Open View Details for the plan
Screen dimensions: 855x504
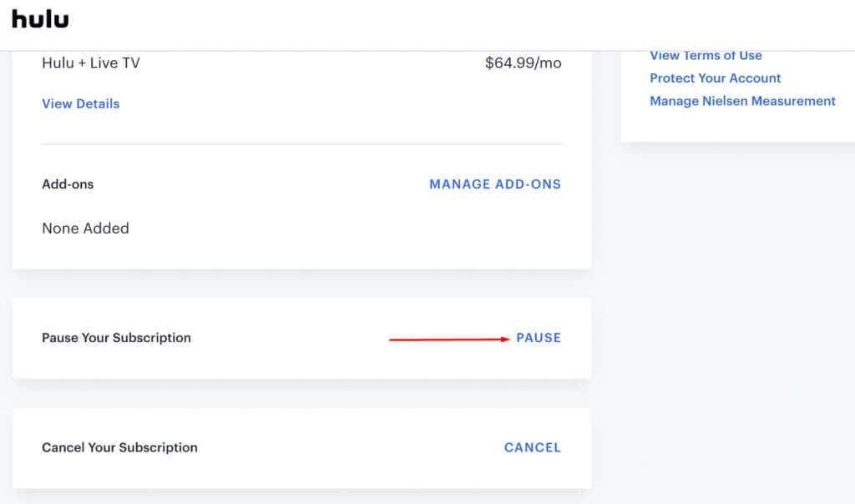point(80,103)
